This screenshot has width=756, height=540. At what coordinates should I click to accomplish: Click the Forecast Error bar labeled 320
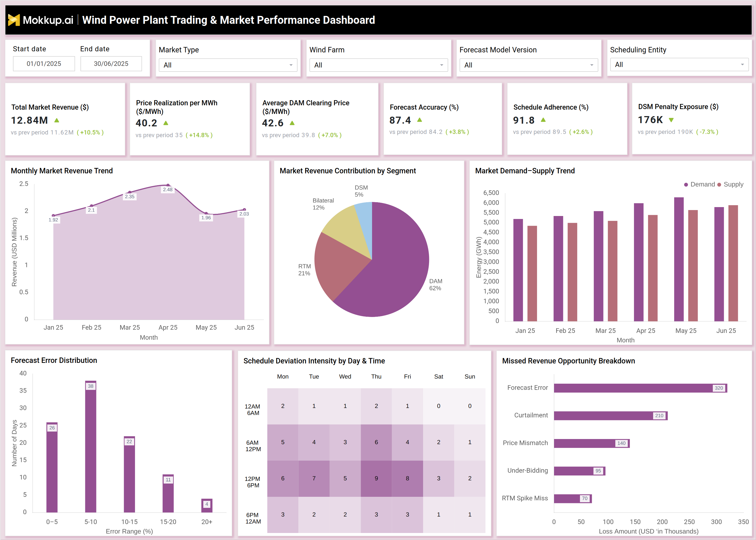pyautogui.click(x=641, y=388)
